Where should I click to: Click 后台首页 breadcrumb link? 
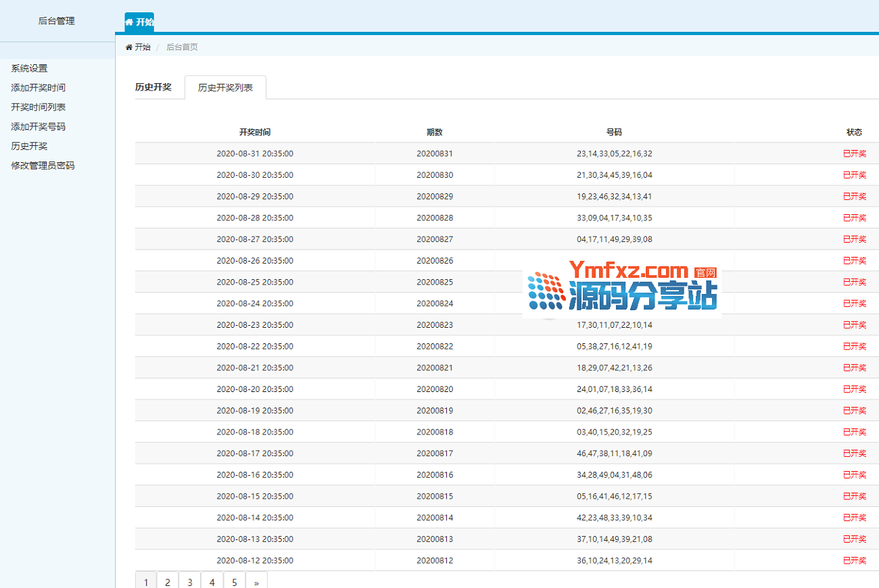pos(182,47)
